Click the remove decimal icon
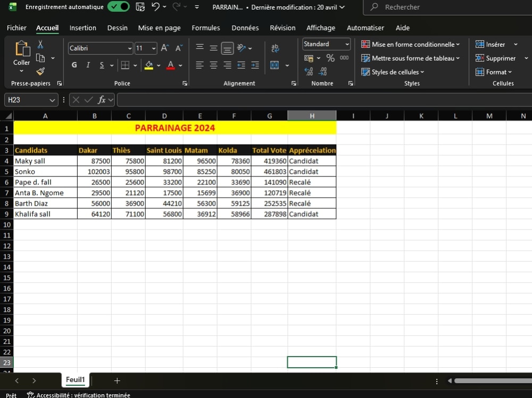Screen dimensions: 532x398 tap(323, 72)
